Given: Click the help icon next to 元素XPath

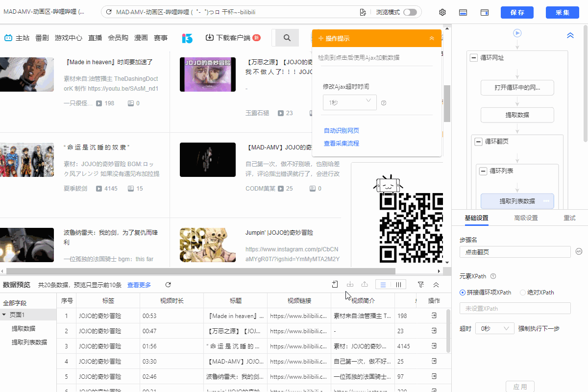Looking at the screenshot, I should [x=493, y=276].
